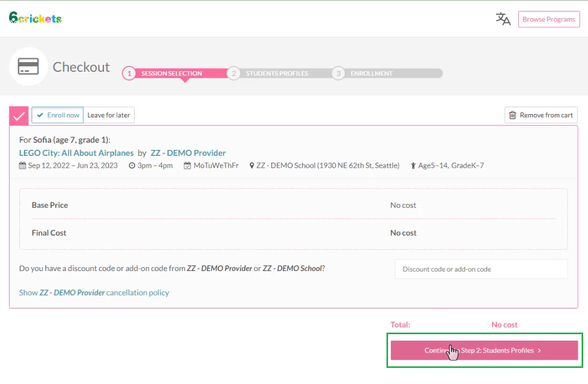Click the credit card checkout icon
The image size is (588, 384).
28,66
